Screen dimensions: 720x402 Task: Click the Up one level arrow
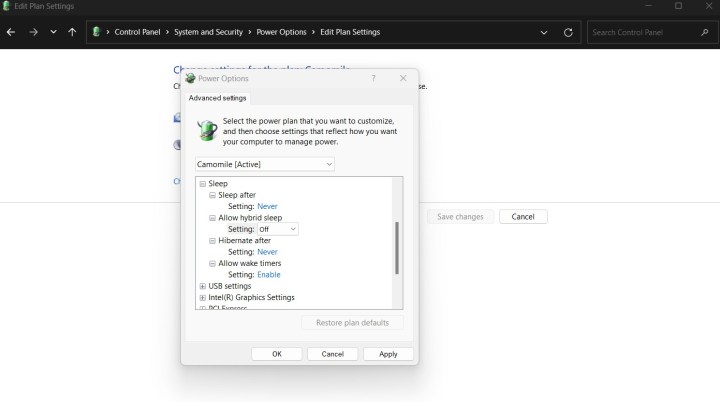click(x=72, y=32)
